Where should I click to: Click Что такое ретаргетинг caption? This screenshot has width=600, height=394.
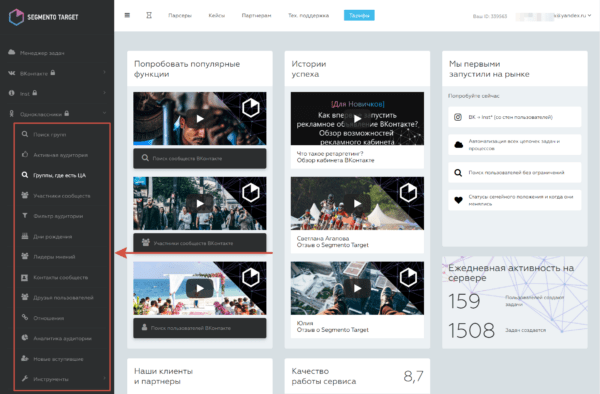click(x=336, y=157)
